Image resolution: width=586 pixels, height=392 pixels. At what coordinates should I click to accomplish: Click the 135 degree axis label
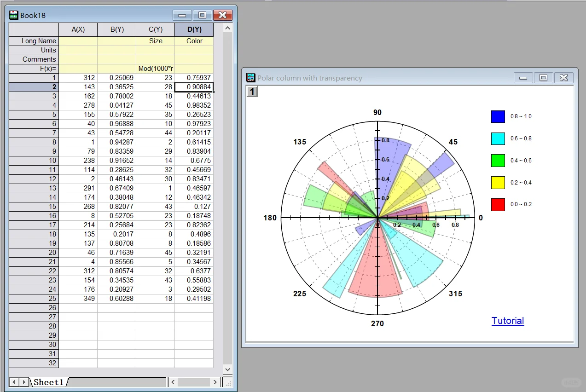300,142
